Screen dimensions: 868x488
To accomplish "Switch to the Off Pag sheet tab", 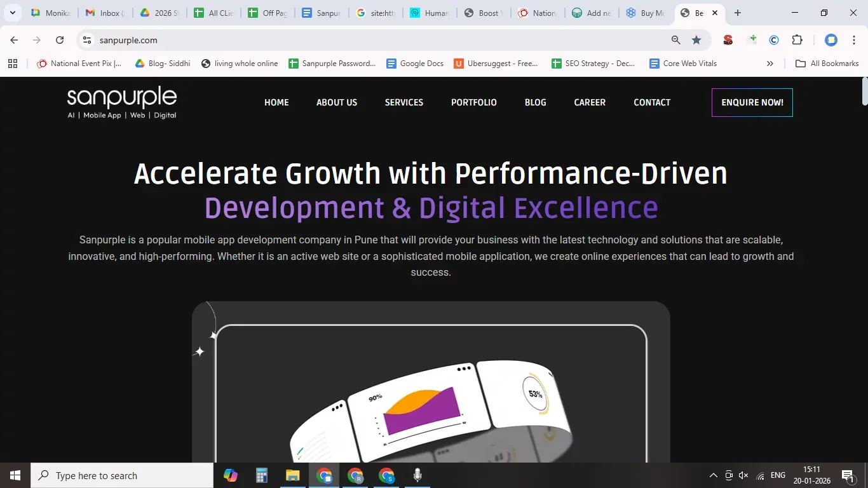I will [x=268, y=13].
